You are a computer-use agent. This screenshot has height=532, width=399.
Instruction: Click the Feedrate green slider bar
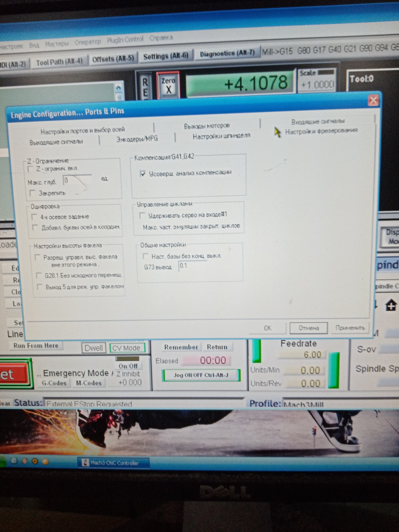tap(334, 370)
